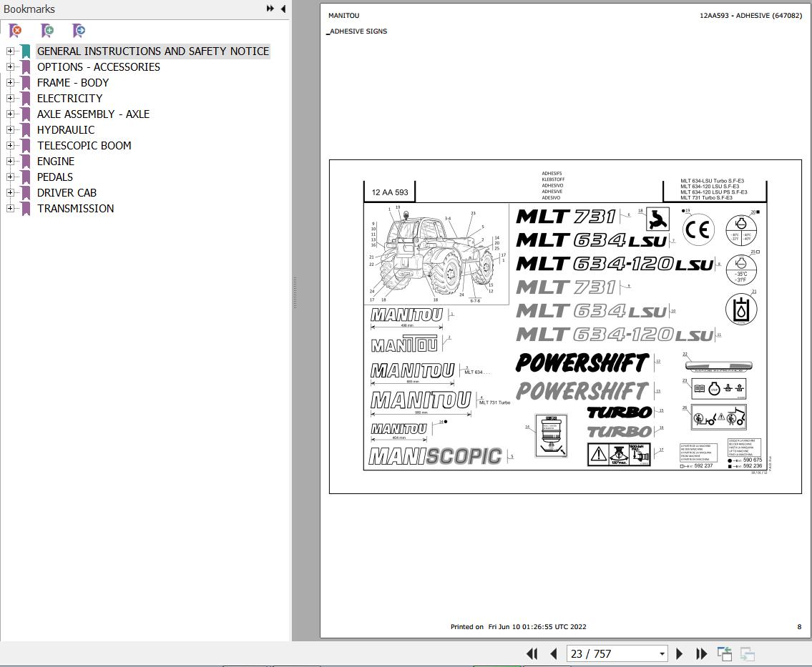
Task: Go to the ELECTRICITY bookmark
Action: tap(69, 99)
